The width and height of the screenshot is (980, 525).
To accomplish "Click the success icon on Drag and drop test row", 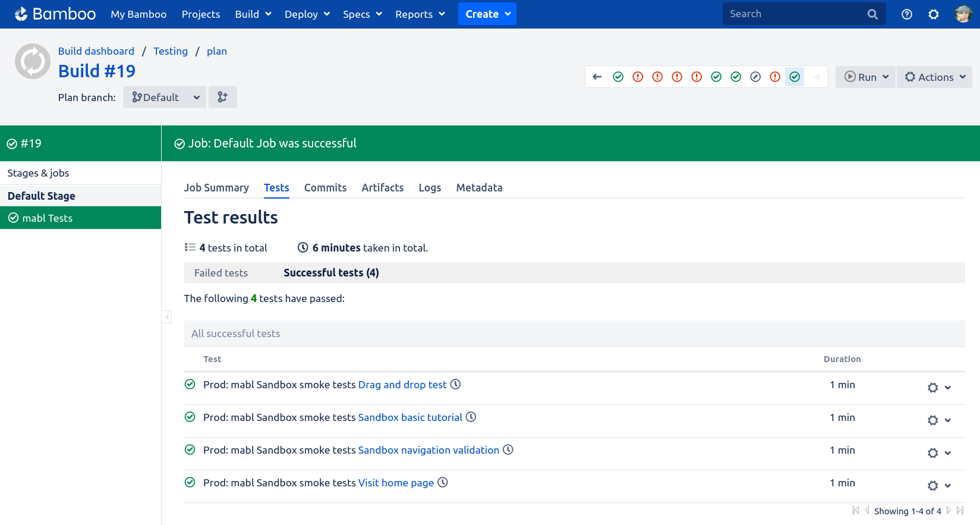I will 190,384.
